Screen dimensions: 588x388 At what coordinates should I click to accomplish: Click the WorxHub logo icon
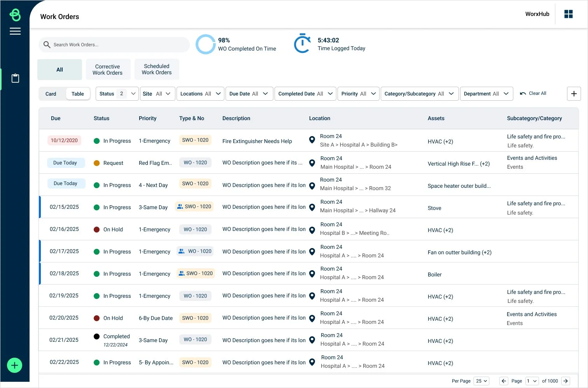click(x=15, y=15)
